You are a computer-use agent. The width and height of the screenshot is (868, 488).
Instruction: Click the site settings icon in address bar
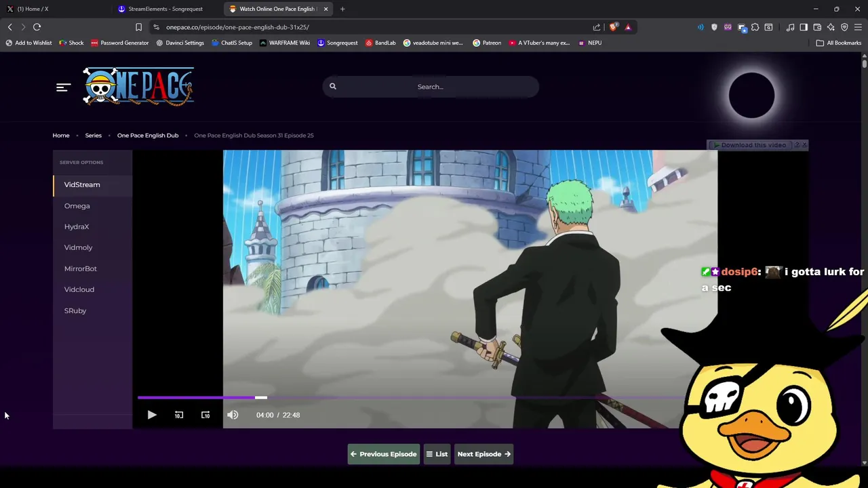point(156,27)
